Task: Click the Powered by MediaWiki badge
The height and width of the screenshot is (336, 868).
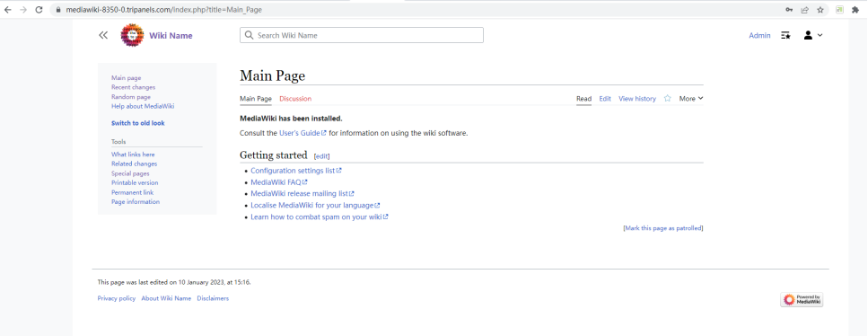Action: coord(802,299)
